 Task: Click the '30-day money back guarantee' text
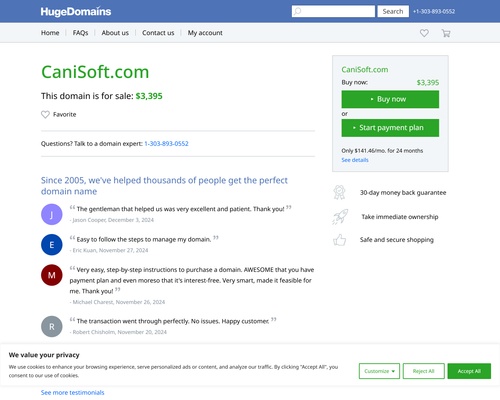point(403,193)
